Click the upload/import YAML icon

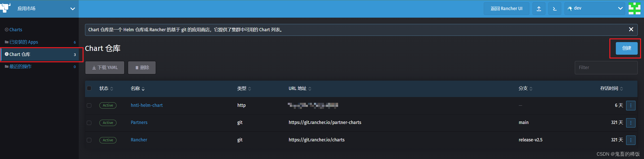(539, 9)
